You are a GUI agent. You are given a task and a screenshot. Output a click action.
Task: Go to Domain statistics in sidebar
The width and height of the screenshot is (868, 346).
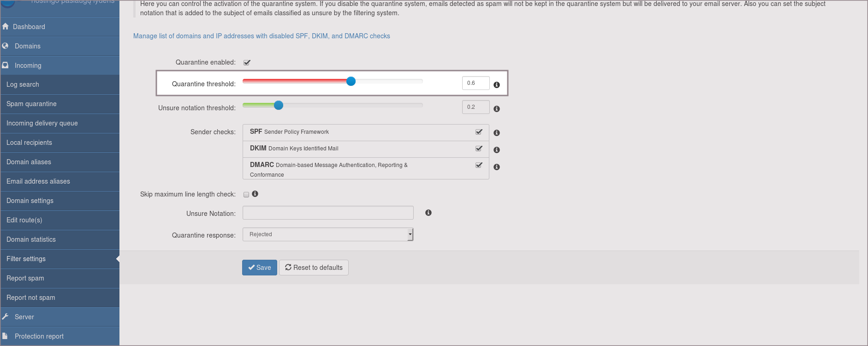pos(31,239)
